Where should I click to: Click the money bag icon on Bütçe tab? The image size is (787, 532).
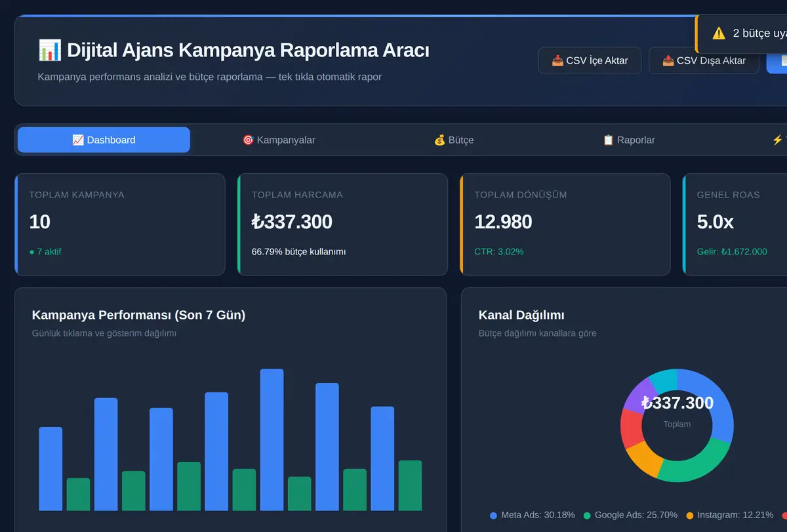click(x=439, y=140)
